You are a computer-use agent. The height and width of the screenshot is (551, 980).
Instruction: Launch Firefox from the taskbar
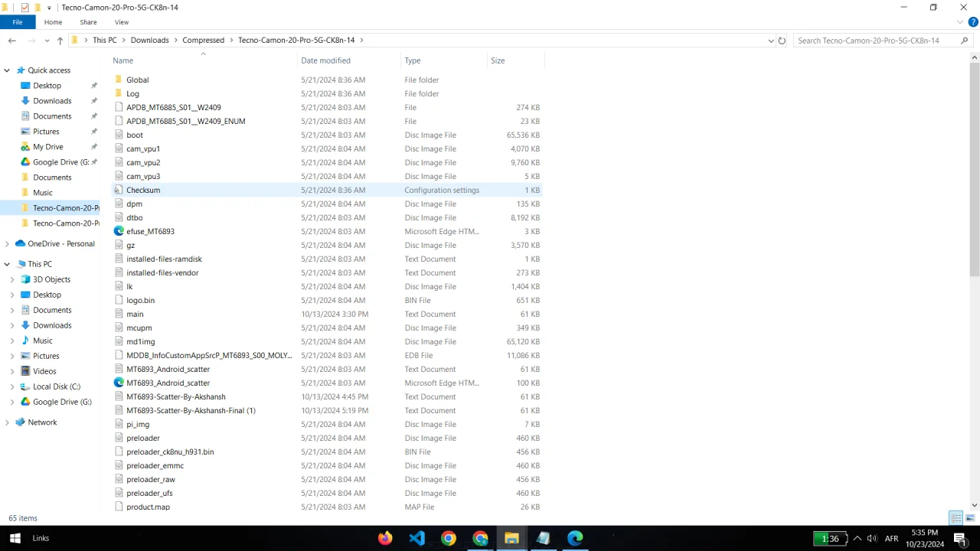(x=385, y=538)
